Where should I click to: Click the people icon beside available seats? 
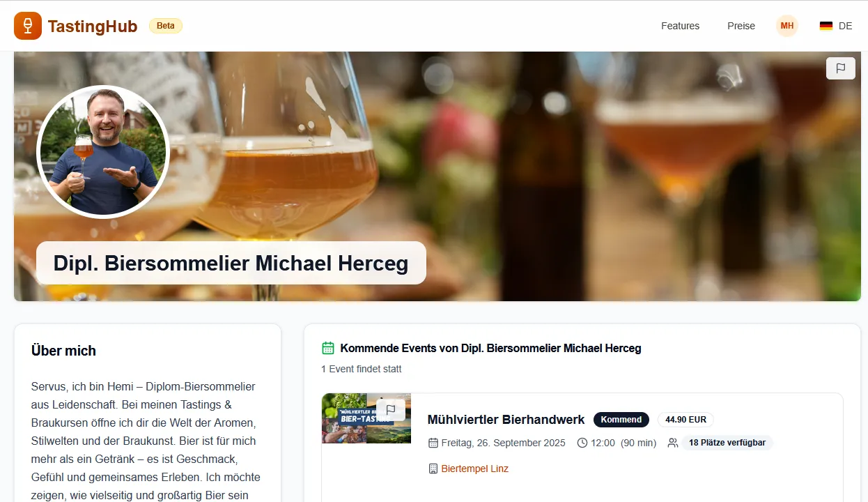(x=672, y=443)
